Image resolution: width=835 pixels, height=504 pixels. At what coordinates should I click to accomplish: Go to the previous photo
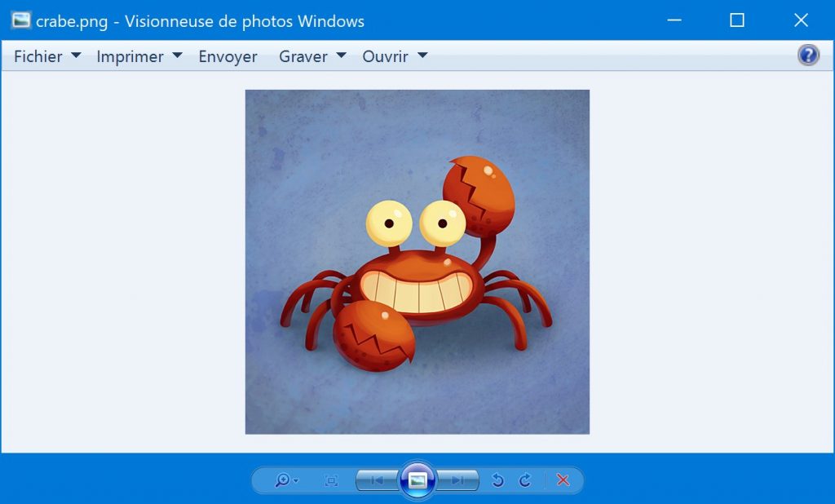click(378, 480)
